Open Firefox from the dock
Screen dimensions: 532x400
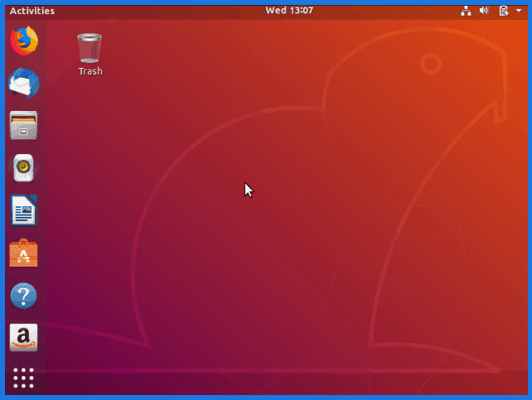point(24,41)
